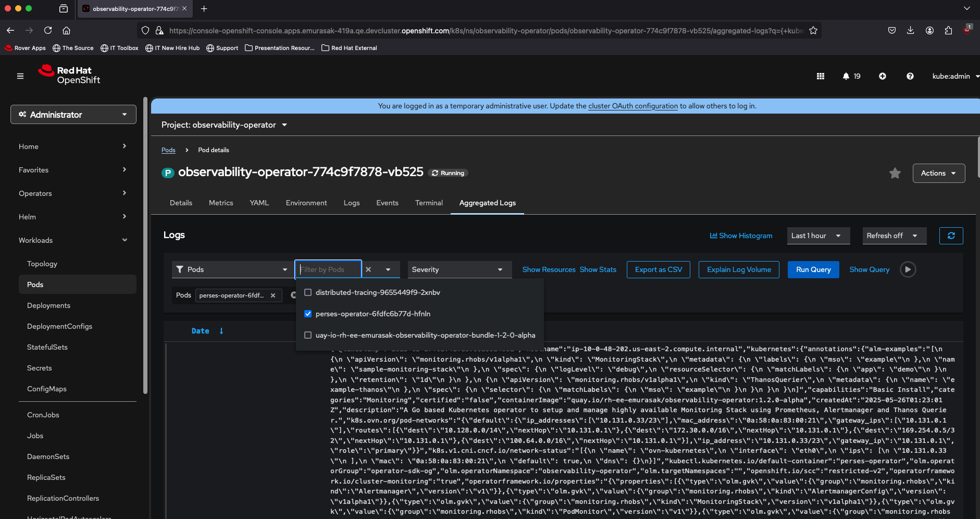Expand the Home navigation section
The width and height of the screenshot is (980, 519).
tap(73, 146)
